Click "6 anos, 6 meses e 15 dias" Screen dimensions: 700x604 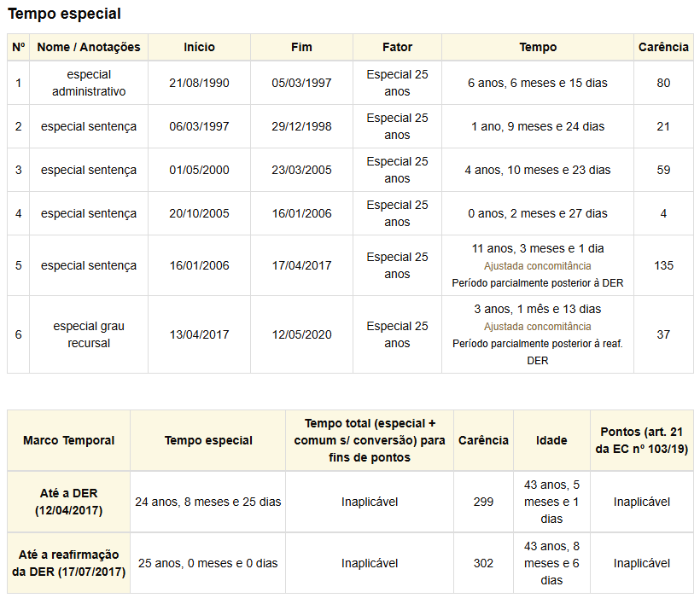(x=537, y=83)
